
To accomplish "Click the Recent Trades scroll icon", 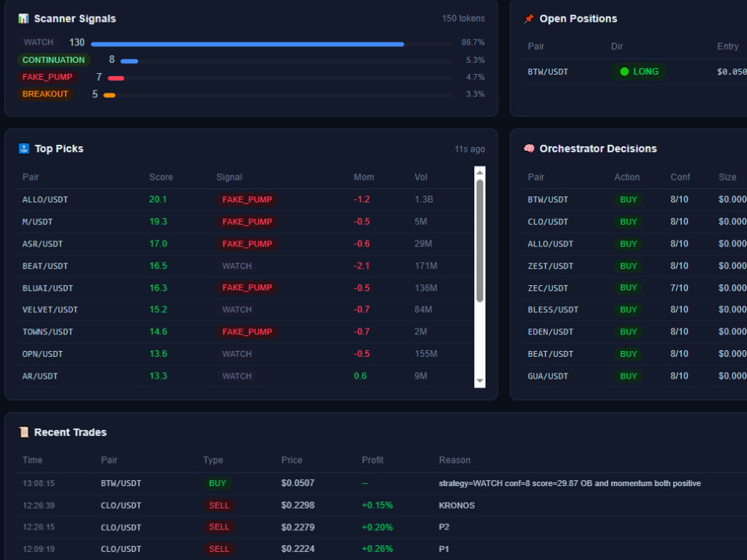I will tap(23, 432).
